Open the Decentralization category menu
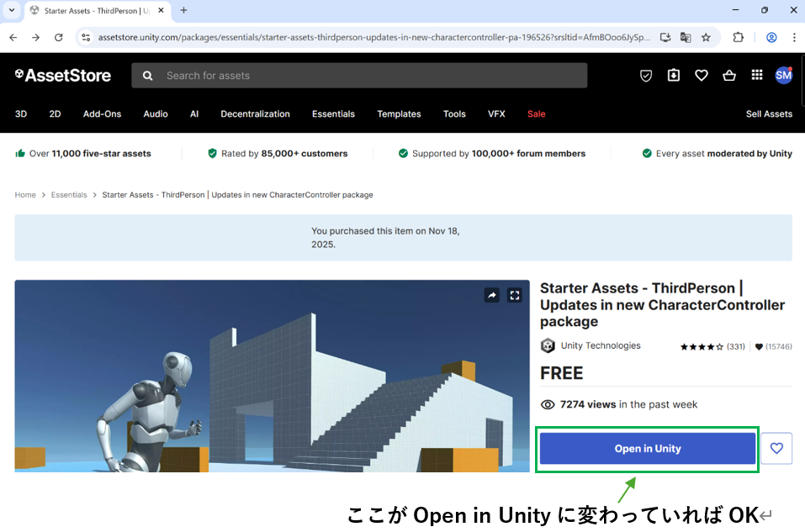Image resolution: width=805 pixels, height=532 pixels. point(255,114)
